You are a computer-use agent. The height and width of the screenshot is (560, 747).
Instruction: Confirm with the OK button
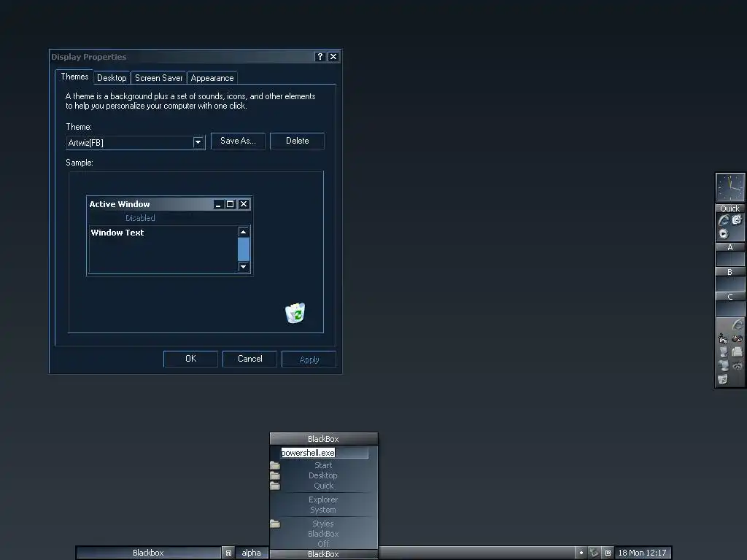[x=190, y=359]
